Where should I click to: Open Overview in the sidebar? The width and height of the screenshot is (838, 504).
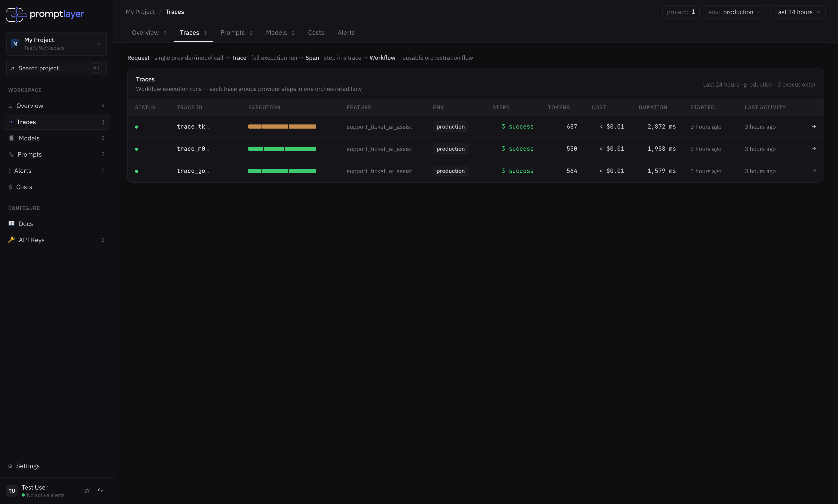coord(56,106)
